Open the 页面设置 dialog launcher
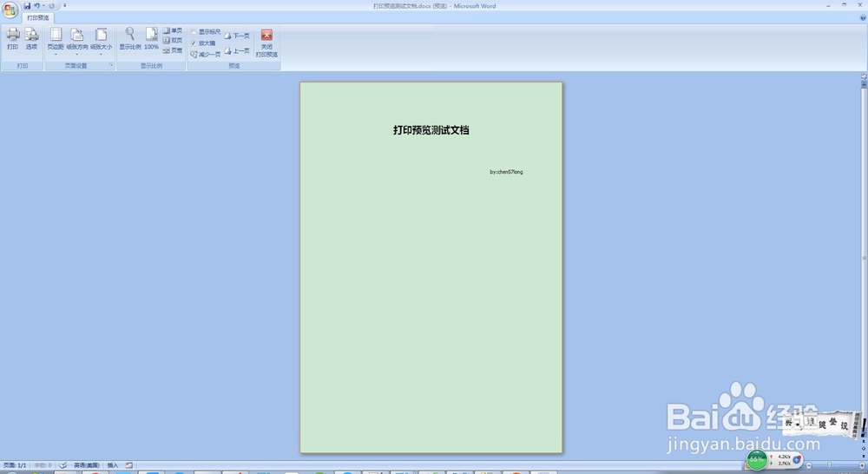 tap(111, 65)
